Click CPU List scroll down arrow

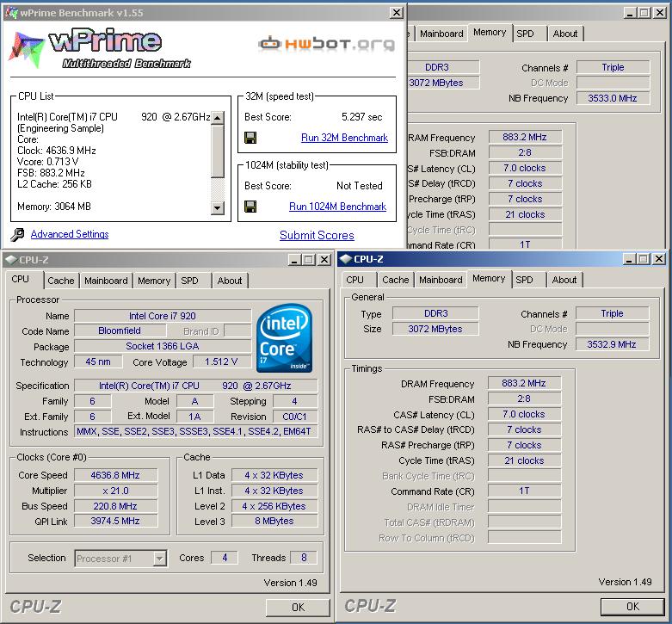click(x=218, y=208)
